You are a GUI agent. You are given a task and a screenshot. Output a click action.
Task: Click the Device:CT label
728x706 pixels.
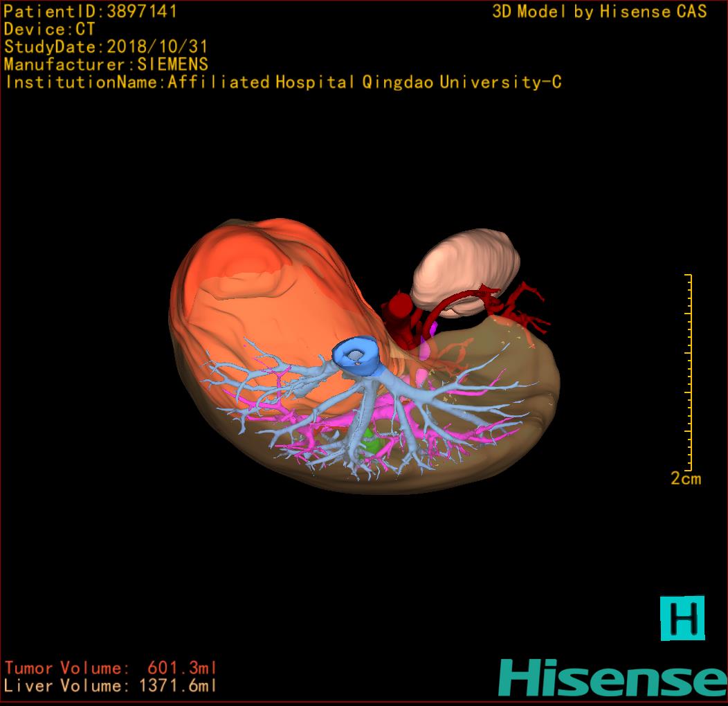tap(49, 29)
